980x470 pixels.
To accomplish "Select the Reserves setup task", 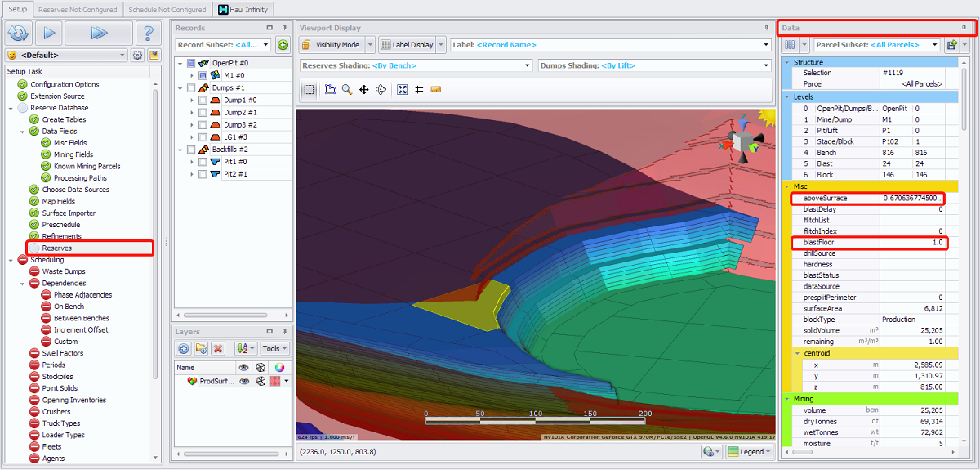I will tap(57, 248).
